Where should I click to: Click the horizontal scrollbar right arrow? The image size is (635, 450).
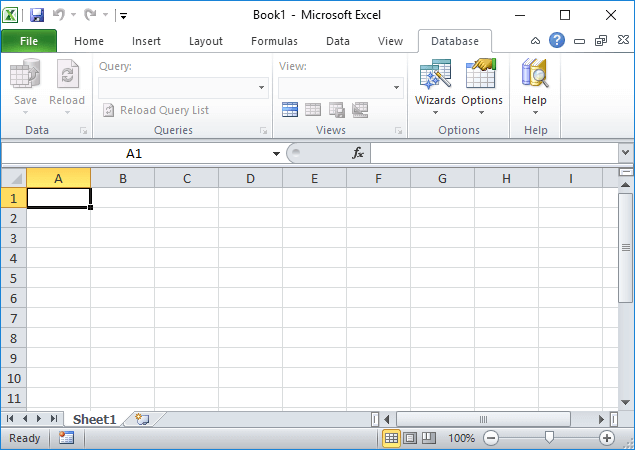601,419
